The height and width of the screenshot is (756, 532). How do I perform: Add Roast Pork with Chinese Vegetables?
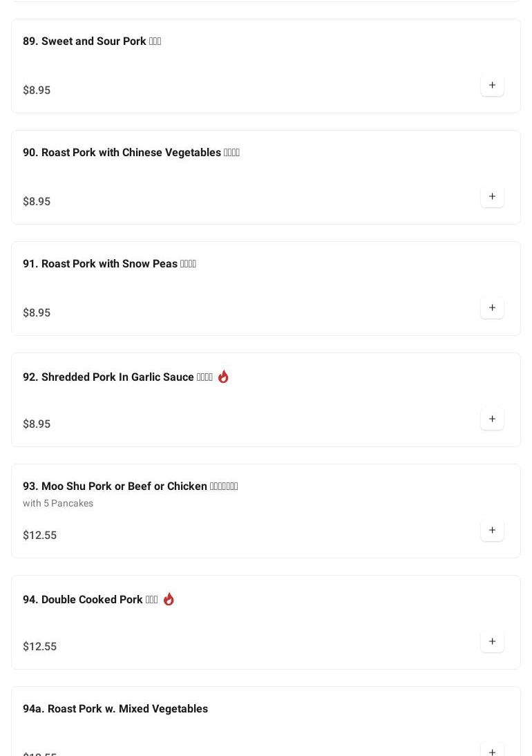[492, 197]
